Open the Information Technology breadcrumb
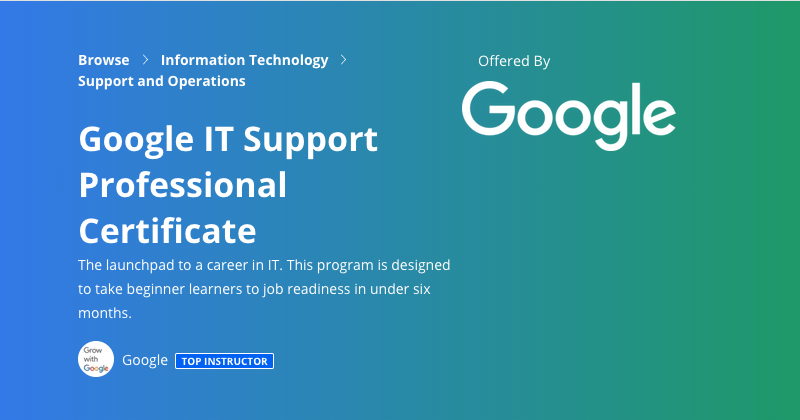This screenshot has width=800, height=420. [244, 60]
